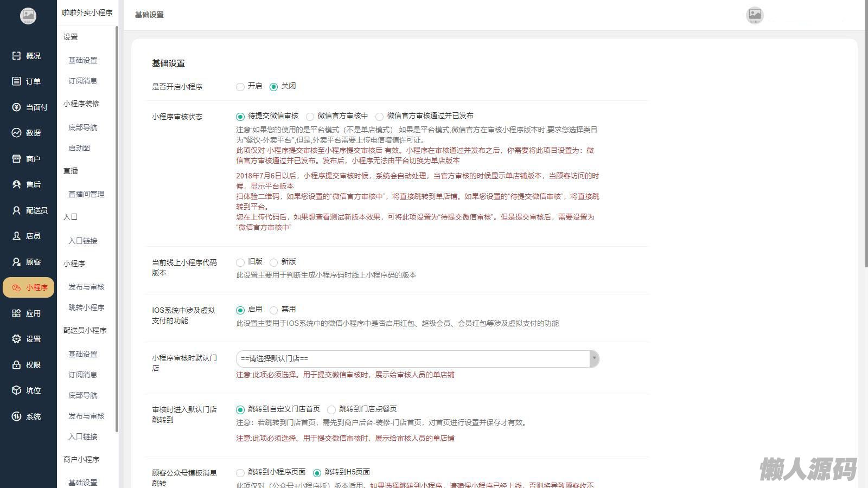Screen dimensions: 868x488
Task: Go to 底部导航 under 小程序装修
Action: [82, 127]
